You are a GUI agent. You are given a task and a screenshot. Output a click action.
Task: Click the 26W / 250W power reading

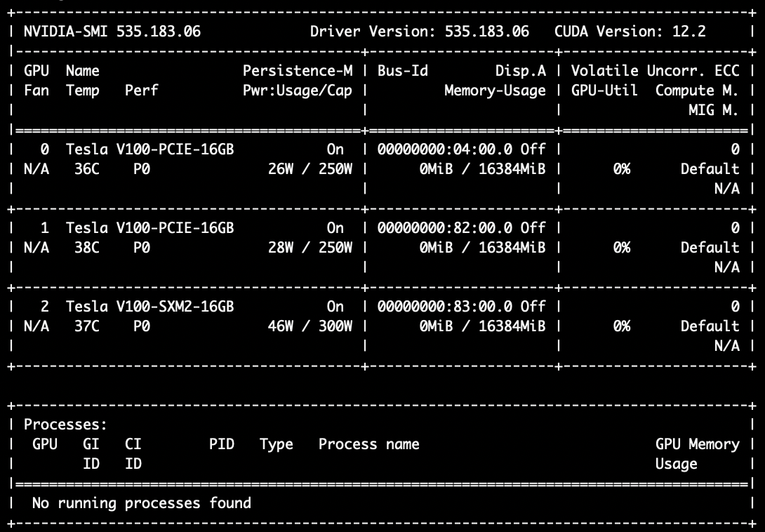tap(310, 169)
